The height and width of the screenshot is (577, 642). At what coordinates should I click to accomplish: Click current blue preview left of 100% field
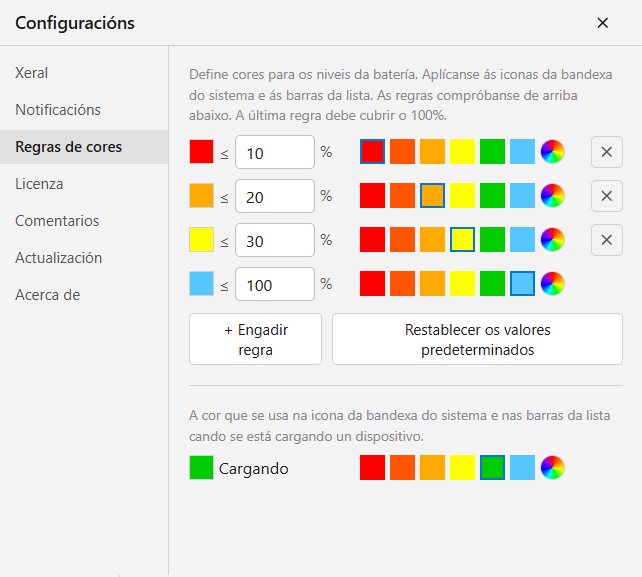201,283
